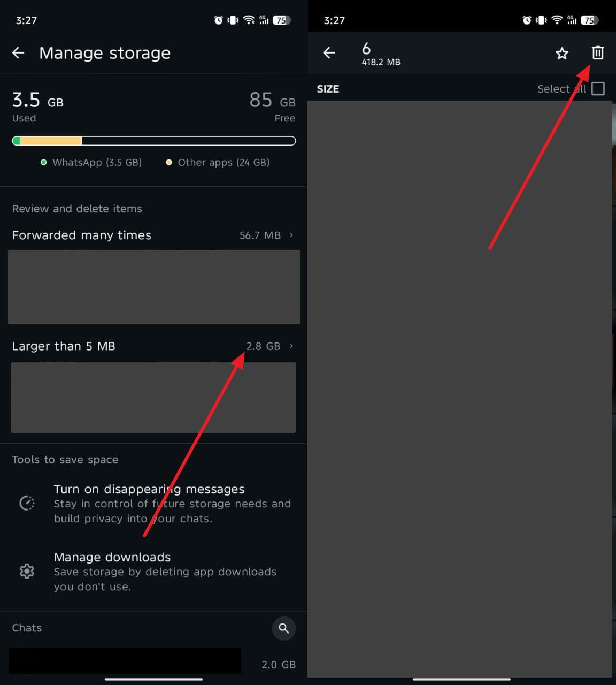Tap the alarm icon in left status bar
Screen dimensions: 616x685
click(218, 20)
